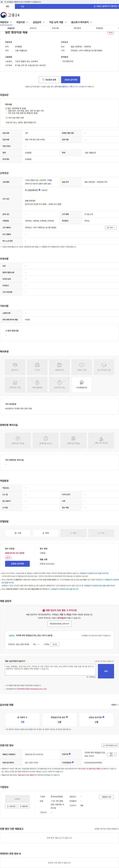Image resolution: width=119 pixels, height=868 pixels.
Task: Click the 자녀 학자금 지원 benefit icon
Action: 104,367
